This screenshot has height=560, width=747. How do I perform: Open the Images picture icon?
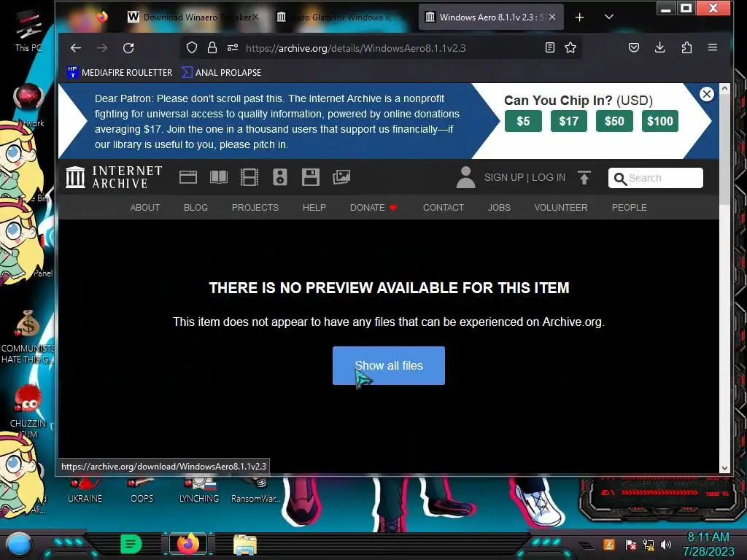point(341,177)
